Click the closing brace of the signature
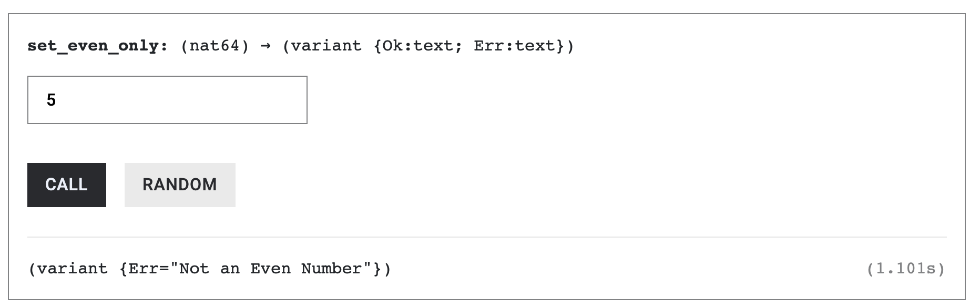The width and height of the screenshot is (980, 307). coord(560,46)
